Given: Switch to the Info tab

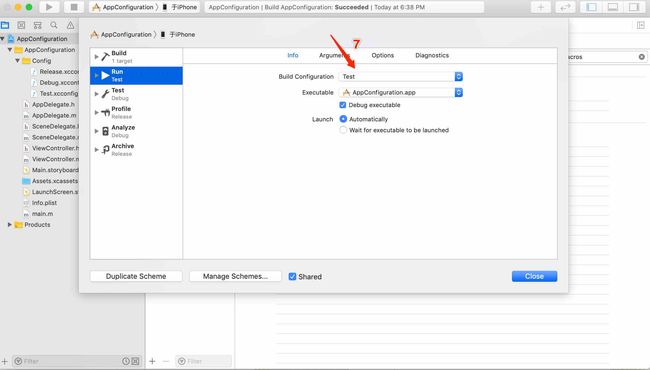Looking at the screenshot, I should [x=293, y=55].
